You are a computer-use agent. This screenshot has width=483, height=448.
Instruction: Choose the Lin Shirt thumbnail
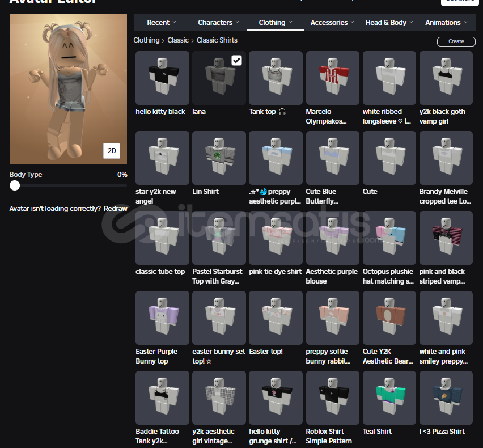tap(219, 158)
